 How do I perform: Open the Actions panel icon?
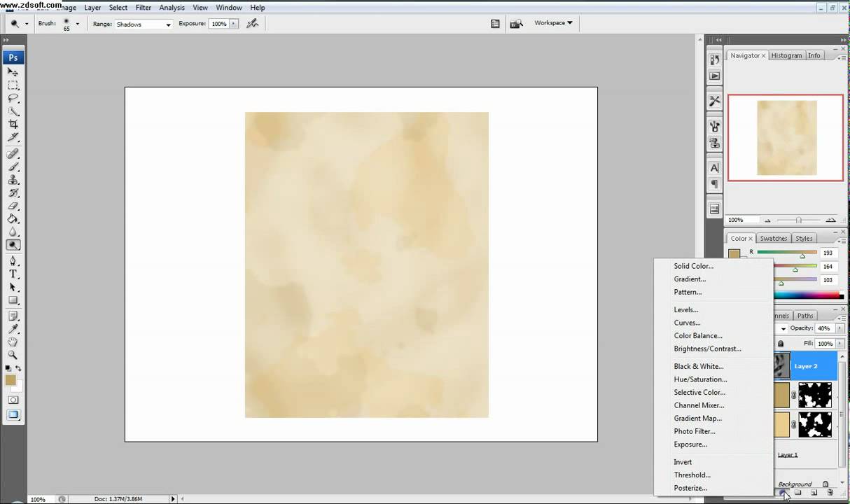[x=714, y=76]
